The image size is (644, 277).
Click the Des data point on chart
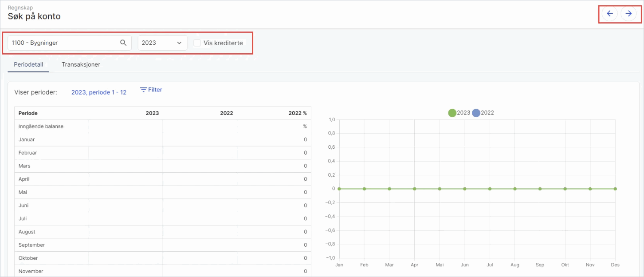[x=615, y=189]
